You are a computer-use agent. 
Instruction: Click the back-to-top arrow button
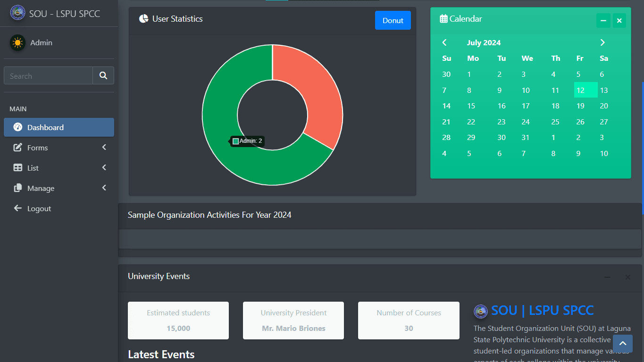click(x=623, y=344)
